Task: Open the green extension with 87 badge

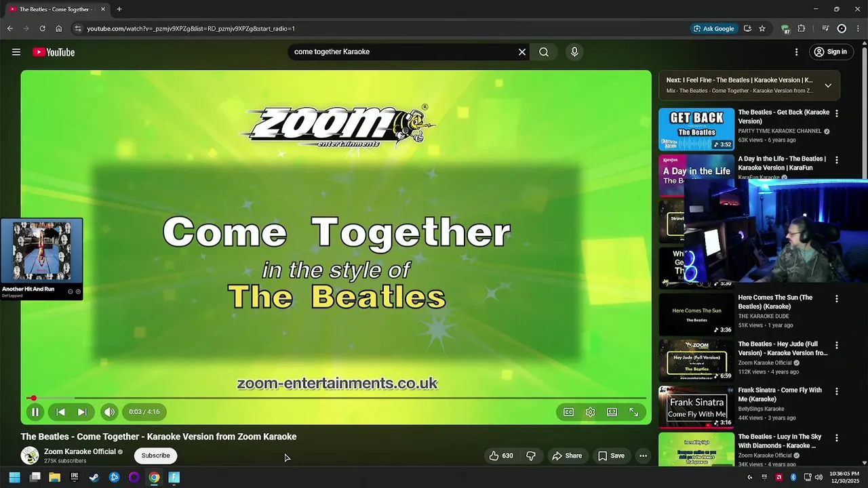Action: click(785, 28)
